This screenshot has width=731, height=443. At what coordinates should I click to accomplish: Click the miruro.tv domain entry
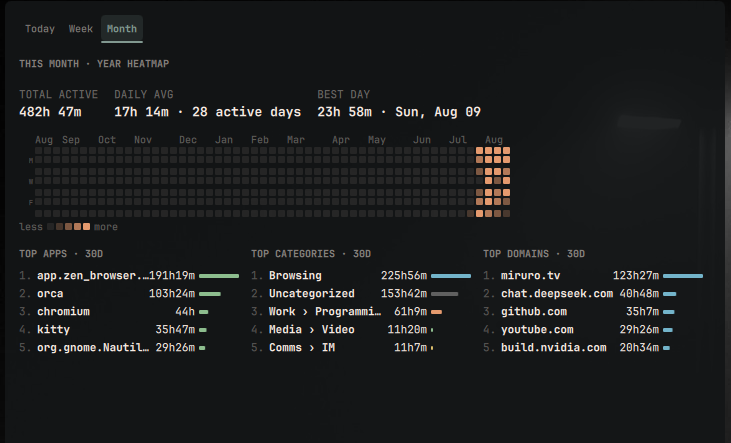[x=593, y=276]
